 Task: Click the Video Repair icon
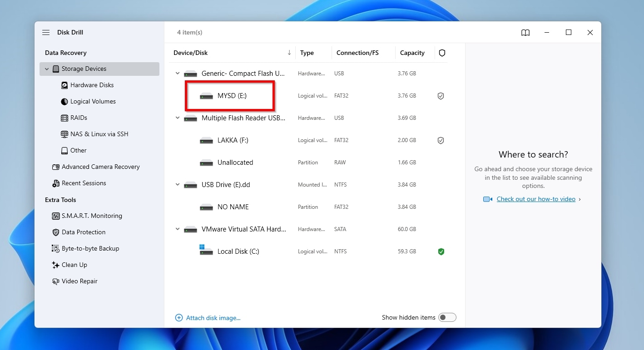tap(56, 281)
